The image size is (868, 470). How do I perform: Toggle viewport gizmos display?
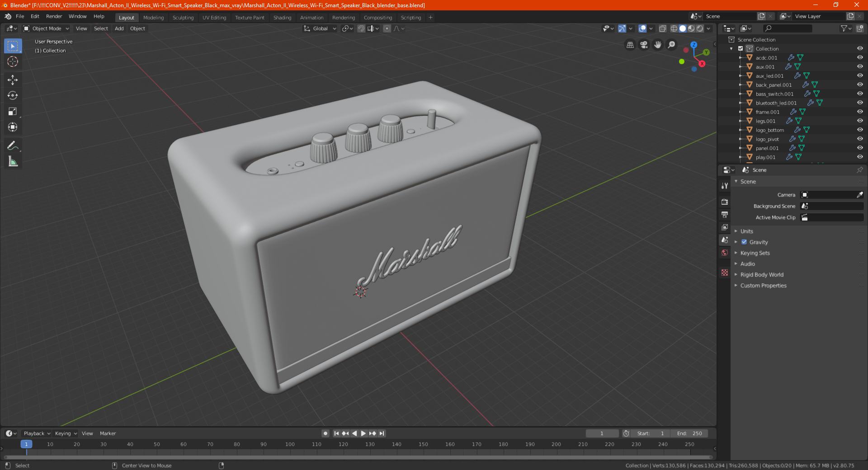coord(622,28)
